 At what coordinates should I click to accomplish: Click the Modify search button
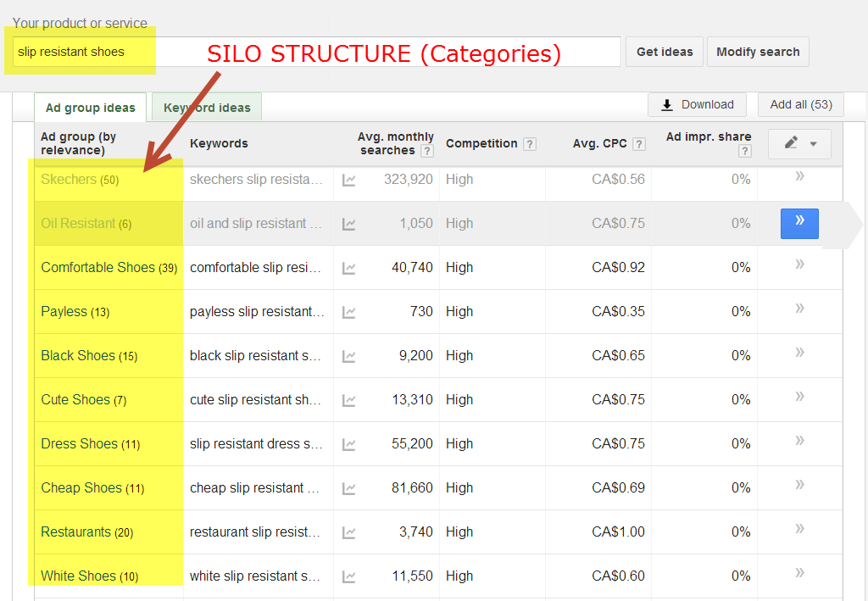tap(758, 52)
